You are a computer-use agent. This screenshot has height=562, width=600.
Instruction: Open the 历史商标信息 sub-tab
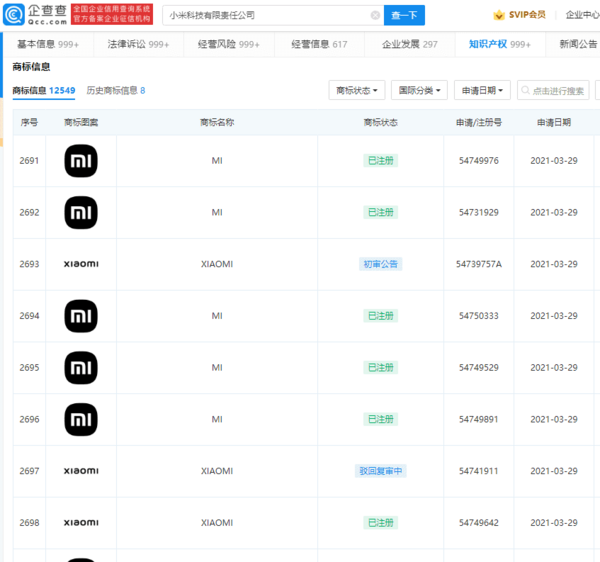[116, 91]
